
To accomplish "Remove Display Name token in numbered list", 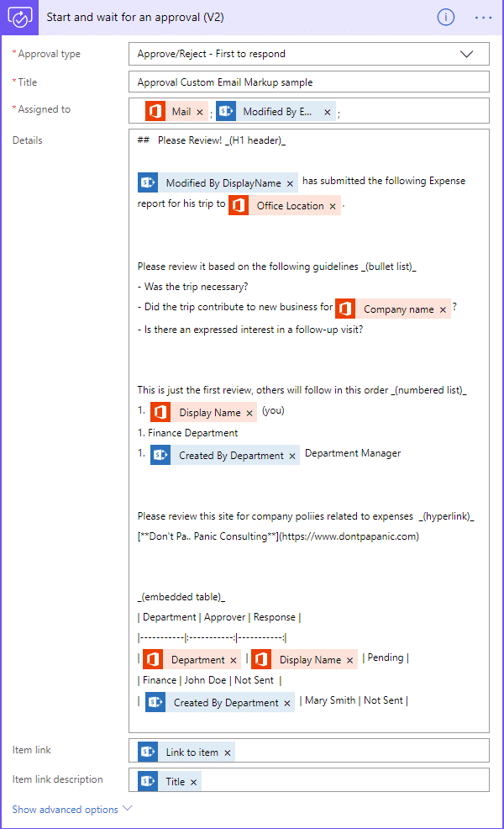I will tap(249, 414).
